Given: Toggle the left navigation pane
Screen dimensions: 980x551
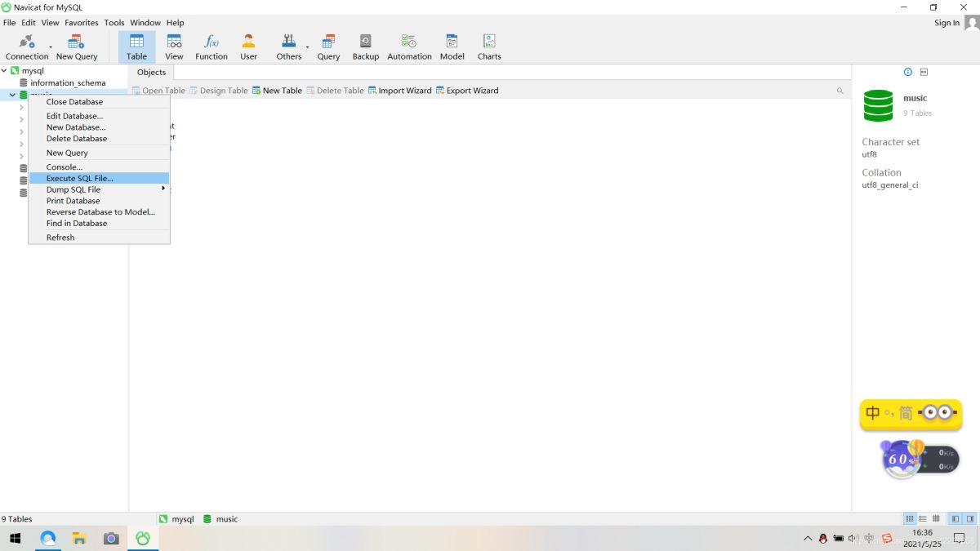Looking at the screenshot, I should pos(955,518).
